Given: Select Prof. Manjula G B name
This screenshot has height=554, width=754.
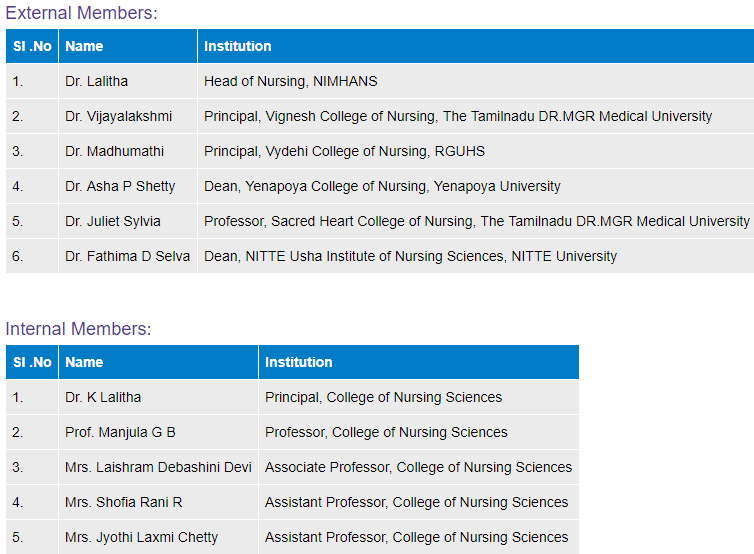Looking at the screenshot, I should (x=120, y=432).
